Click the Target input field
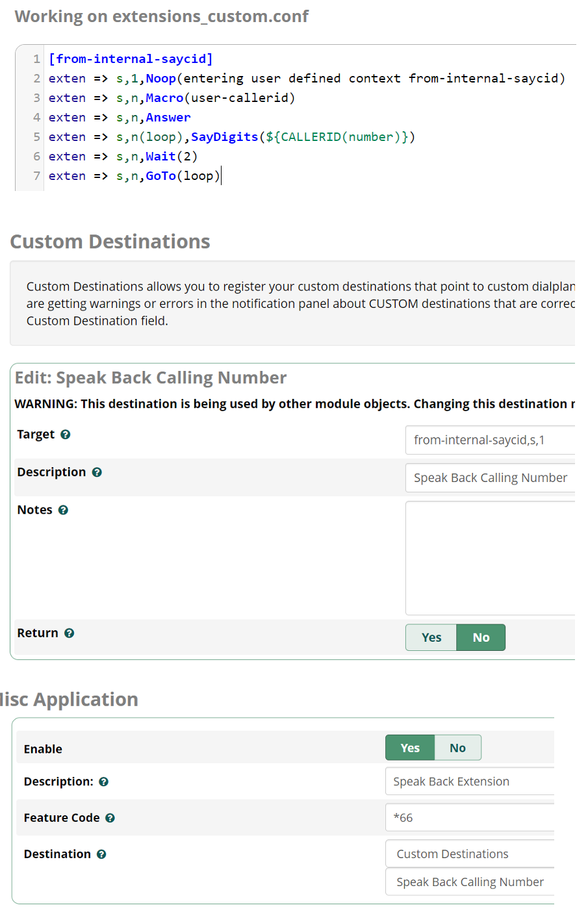This screenshot has height=914, width=588. coord(490,440)
